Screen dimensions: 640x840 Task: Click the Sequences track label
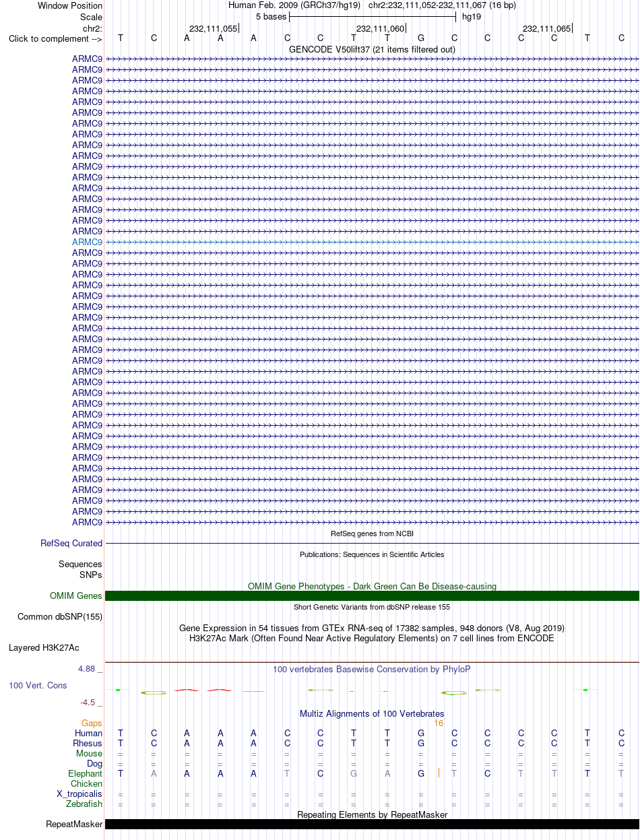click(80, 564)
